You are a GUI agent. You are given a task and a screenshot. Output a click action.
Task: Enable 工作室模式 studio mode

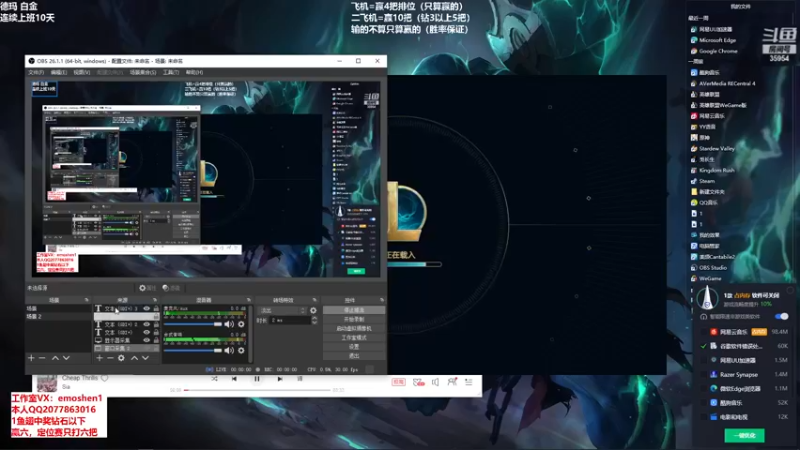click(354, 338)
